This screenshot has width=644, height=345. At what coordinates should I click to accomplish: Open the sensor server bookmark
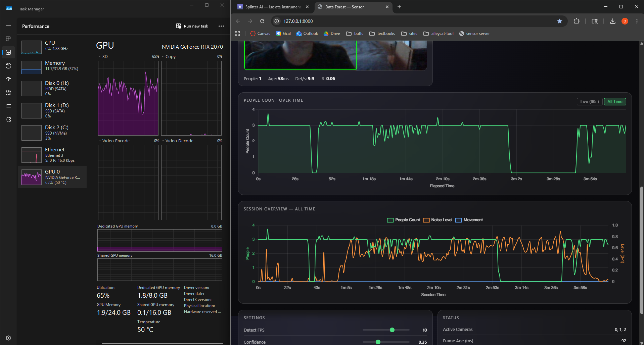pos(474,33)
